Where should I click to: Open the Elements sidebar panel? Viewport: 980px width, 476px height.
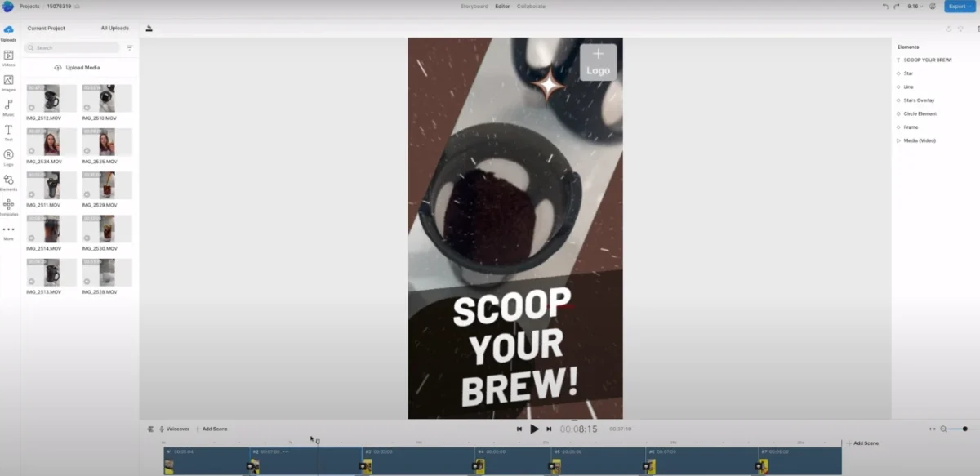pos(8,182)
